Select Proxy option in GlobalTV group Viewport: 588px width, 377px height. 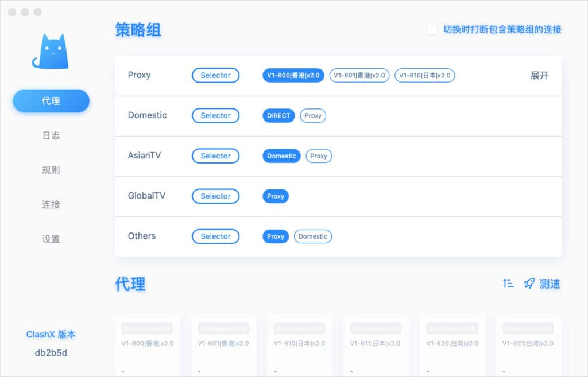(x=275, y=196)
